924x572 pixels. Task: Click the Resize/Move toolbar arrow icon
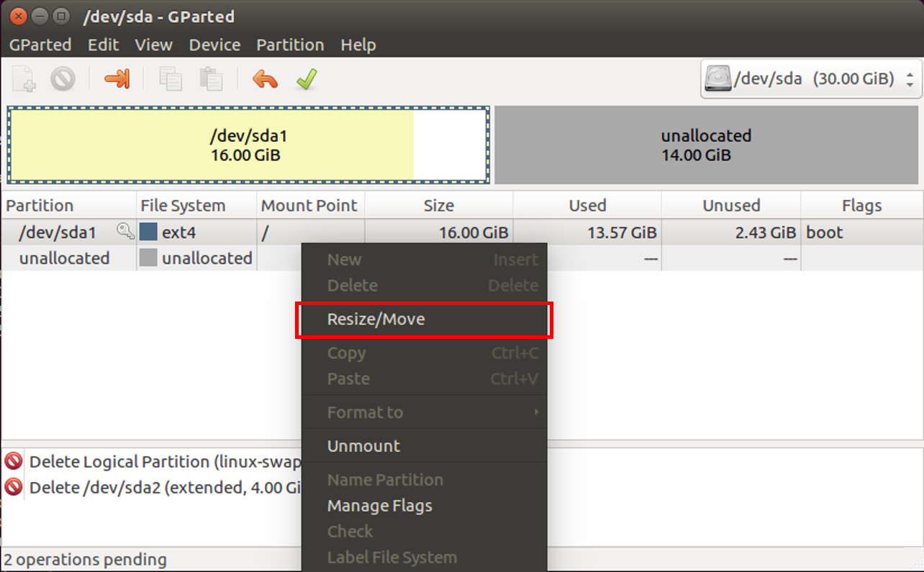point(117,78)
